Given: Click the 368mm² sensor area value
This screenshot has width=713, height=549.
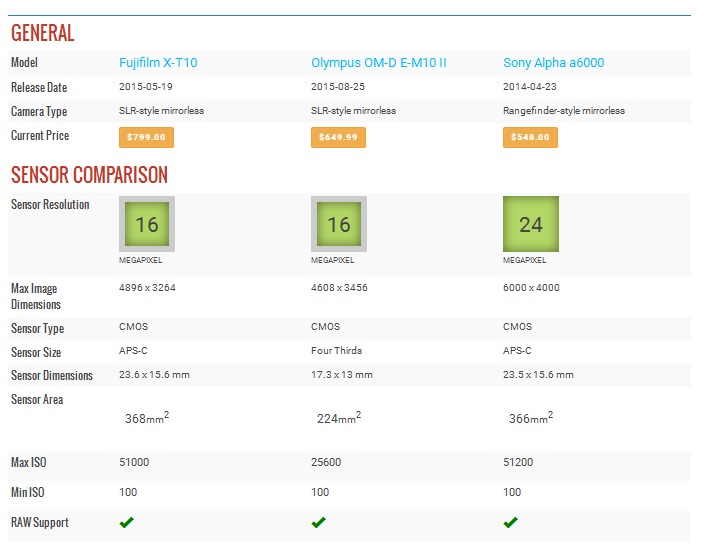Looking at the screenshot, I should click(147, 418).
